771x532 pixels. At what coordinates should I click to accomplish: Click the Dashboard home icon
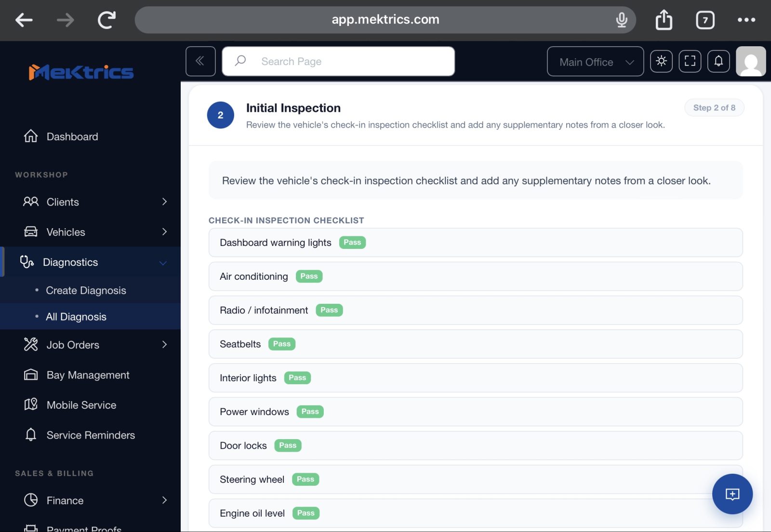31,136
